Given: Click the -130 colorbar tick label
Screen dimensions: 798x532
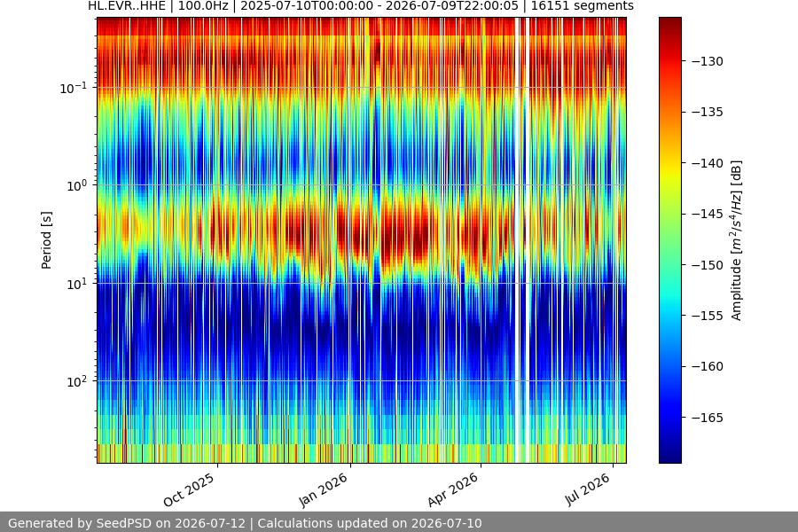Looking at the screenshot, I should click(708, 61).
